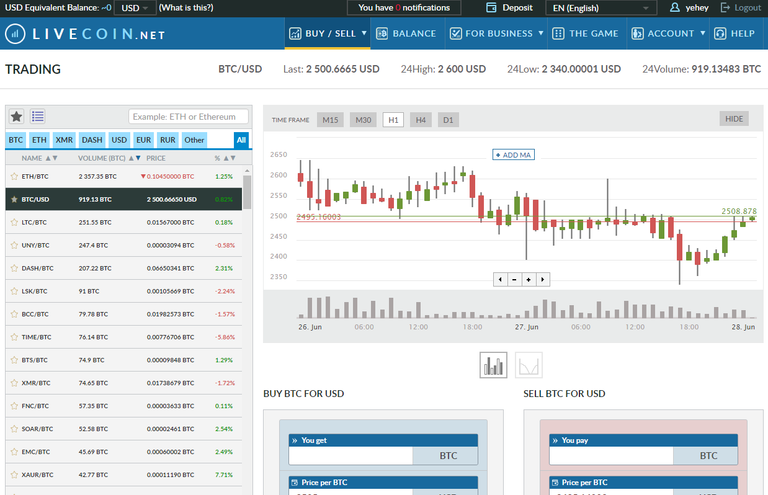Select the candlestick chart view icon

point(493,365)
